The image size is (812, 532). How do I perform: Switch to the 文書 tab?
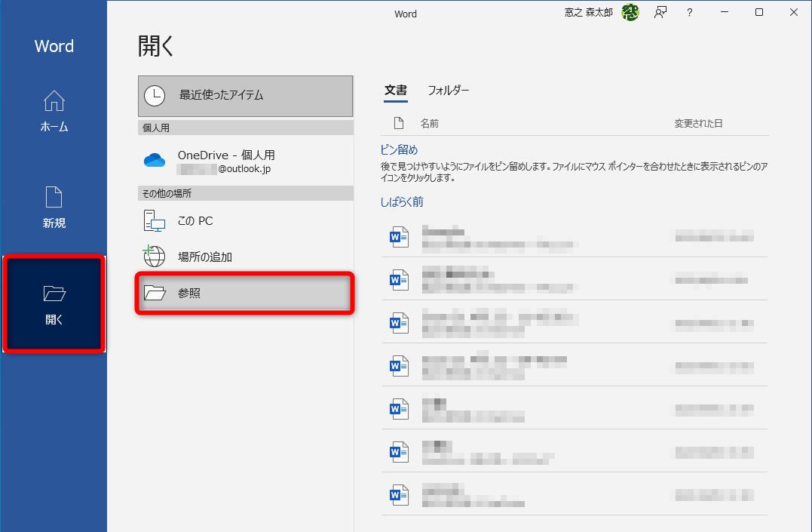point(396,90)
